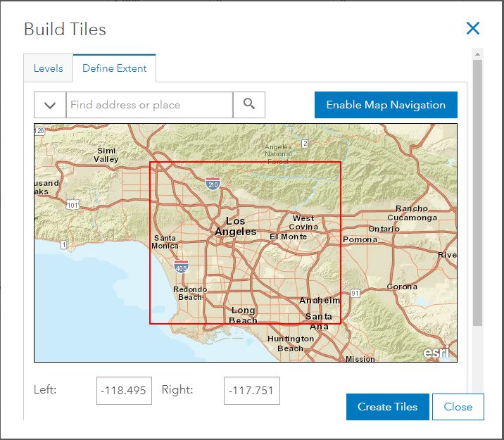This screenshot has width=504, height=440.
Task: Close the Build Tiles dialog with X
Action: point(473,28)
